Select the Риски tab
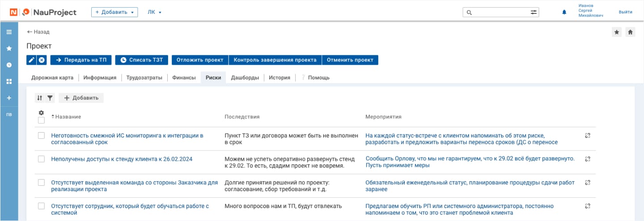The width and height of the screenshot is (644, 221). 213,78
